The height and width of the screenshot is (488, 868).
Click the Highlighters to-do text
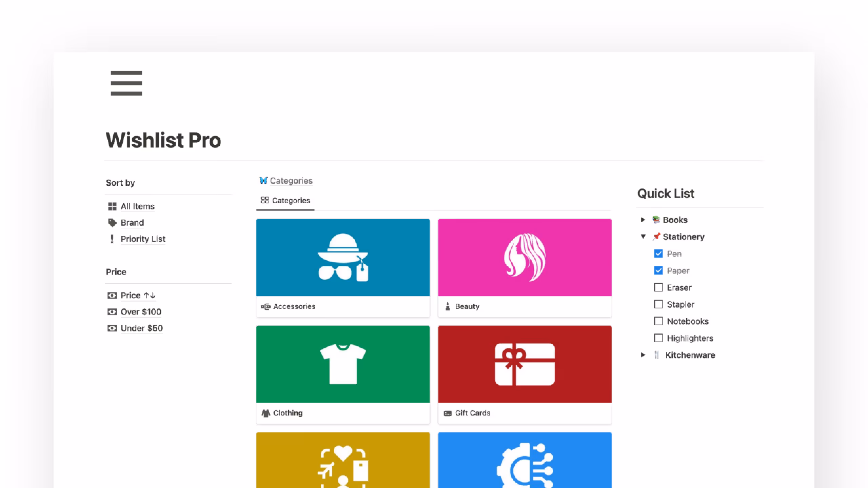click(x=690, y=338)
